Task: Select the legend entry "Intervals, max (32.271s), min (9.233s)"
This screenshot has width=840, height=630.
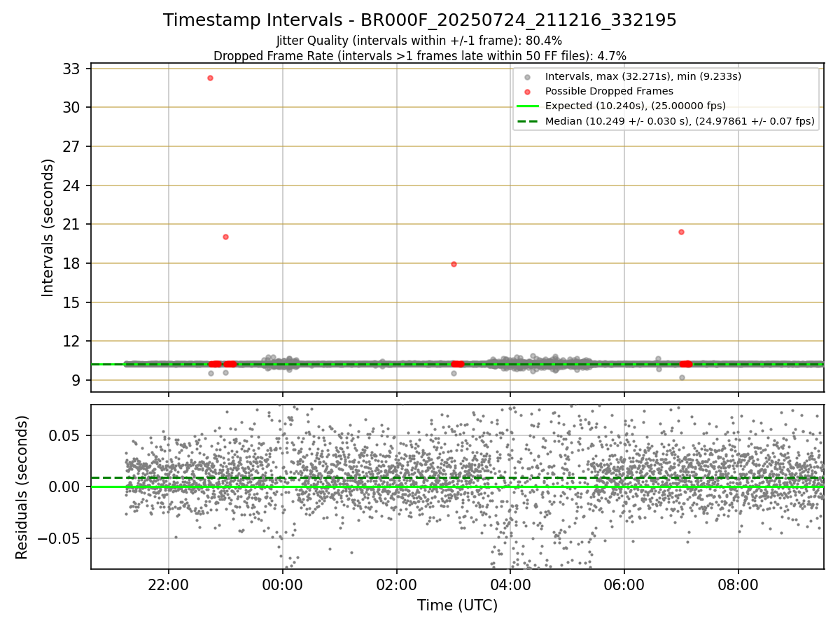Action: (x=643, y=76)
